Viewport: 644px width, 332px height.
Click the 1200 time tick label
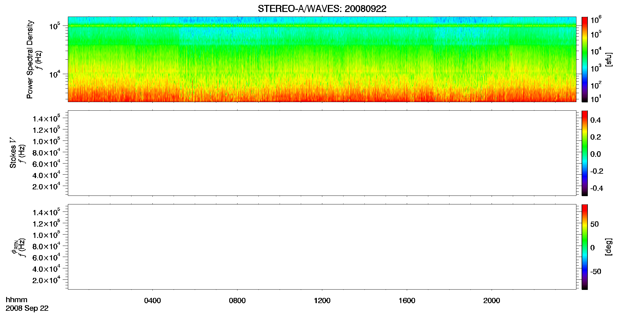coord(322,301)
